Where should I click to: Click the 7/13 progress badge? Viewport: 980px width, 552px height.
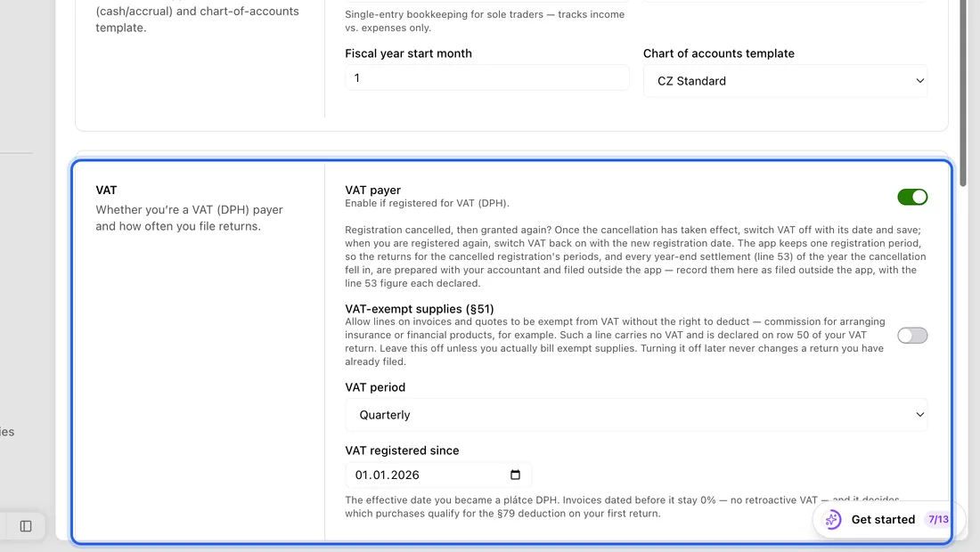click(938, 520)
